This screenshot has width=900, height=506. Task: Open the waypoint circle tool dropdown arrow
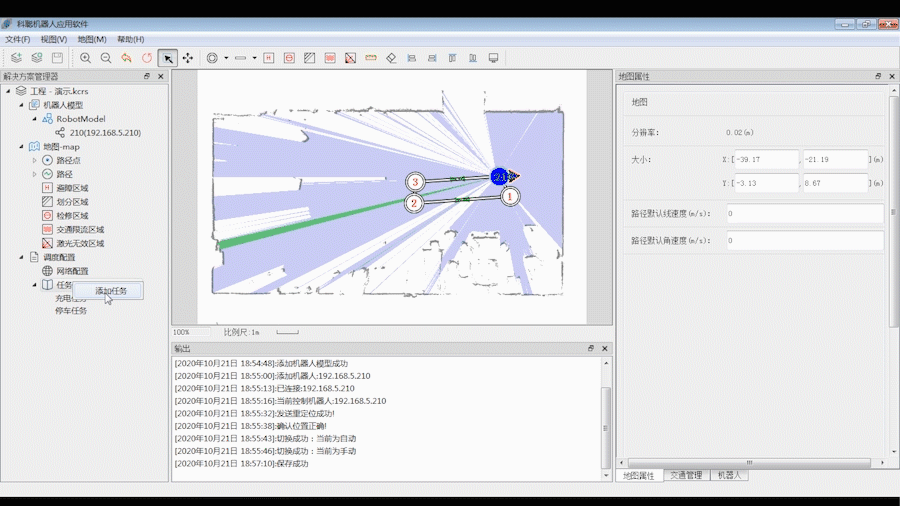click(x=226, y=58)
